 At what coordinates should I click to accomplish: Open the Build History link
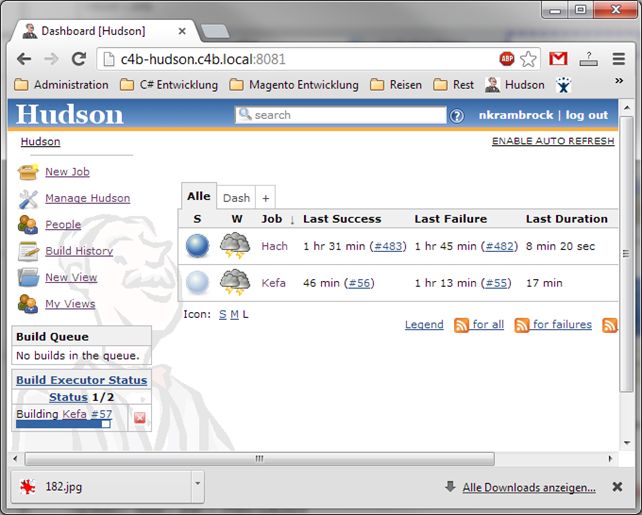(x=79, y=251)
